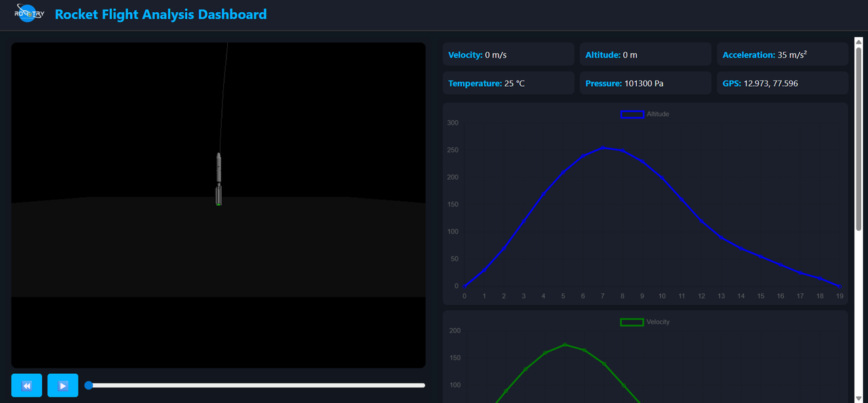868x403 pixels.
Task: Click the Velocity 0 m/s readout
Action: (509, 55)
